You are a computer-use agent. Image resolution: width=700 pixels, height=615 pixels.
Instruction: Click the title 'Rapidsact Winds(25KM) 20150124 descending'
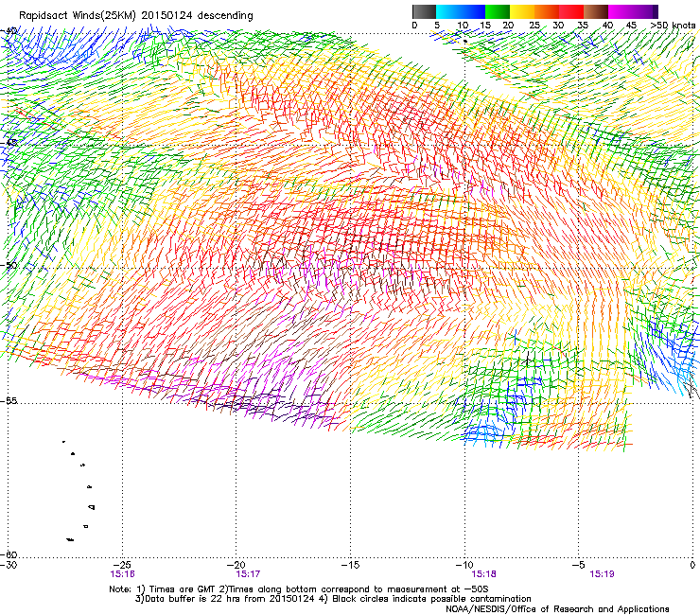(x=135, y=16)
